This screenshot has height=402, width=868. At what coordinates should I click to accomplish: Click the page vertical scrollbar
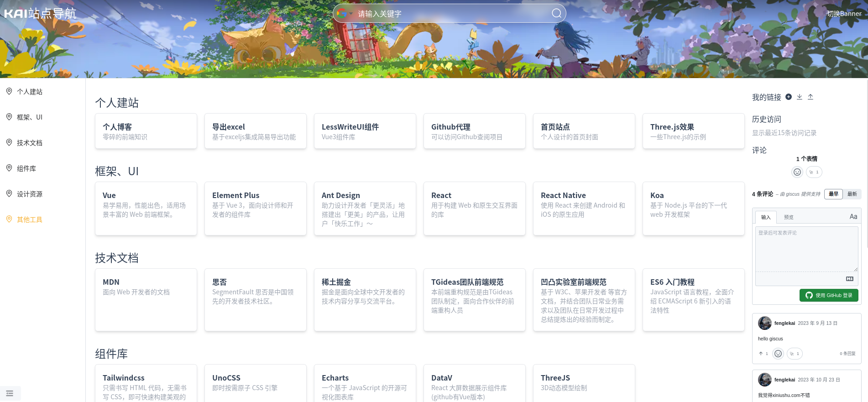pos(866,164)
